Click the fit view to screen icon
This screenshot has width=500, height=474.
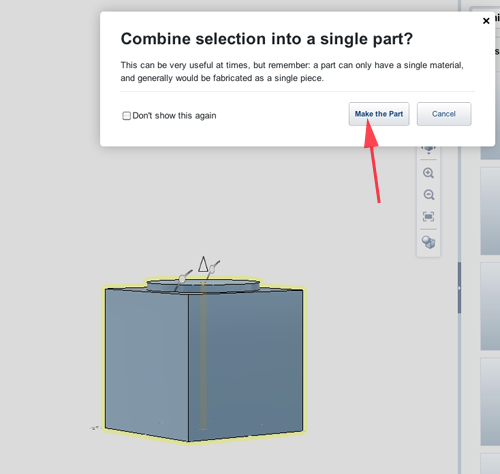pyautogui.click(x=428, y=217)
